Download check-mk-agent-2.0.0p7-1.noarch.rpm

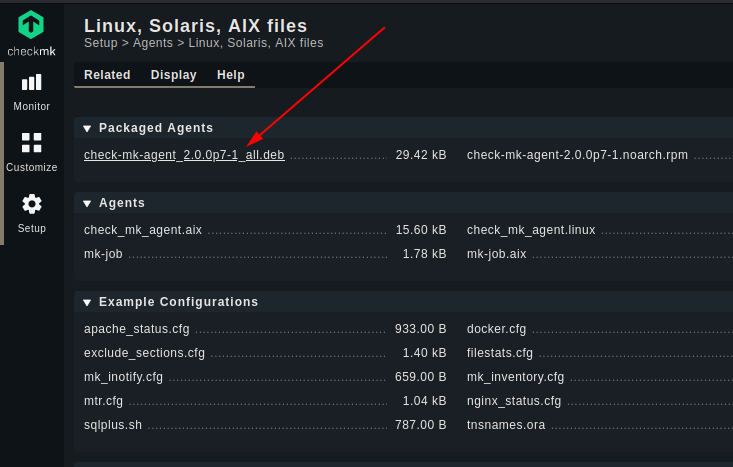pyautogui.click(x=577, y=155)
